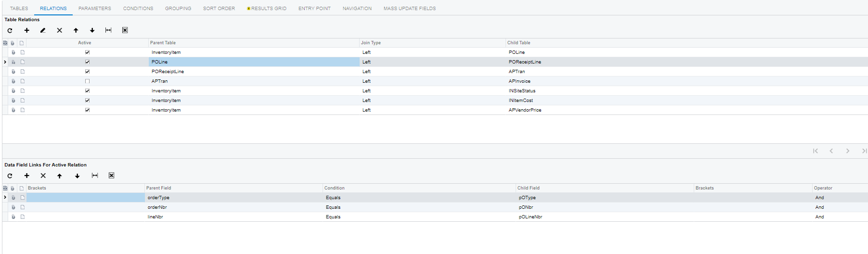Uncheck Active for the POReceiptLine parent row

(x=87, y=72)
